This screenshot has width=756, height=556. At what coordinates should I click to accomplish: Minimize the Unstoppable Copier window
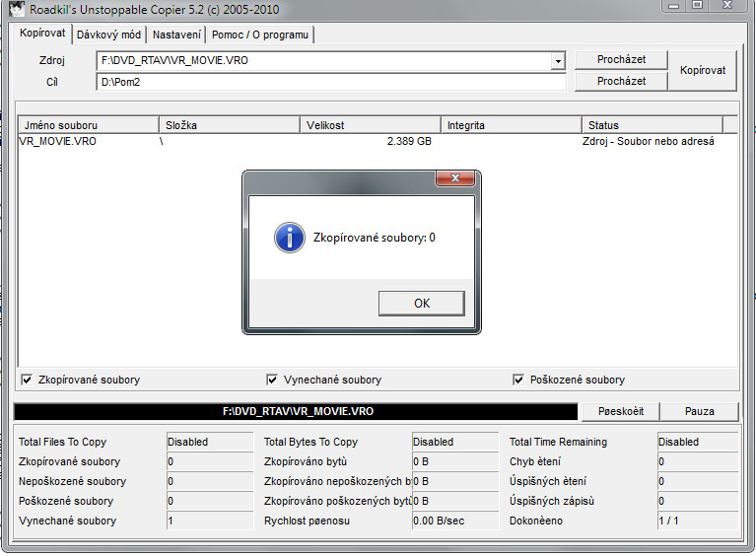674,6
